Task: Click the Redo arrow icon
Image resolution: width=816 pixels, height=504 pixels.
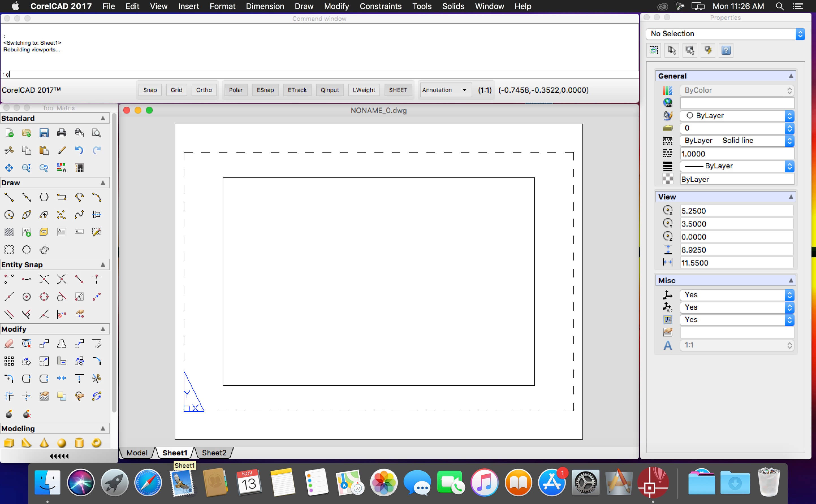Action: (96, 150)
